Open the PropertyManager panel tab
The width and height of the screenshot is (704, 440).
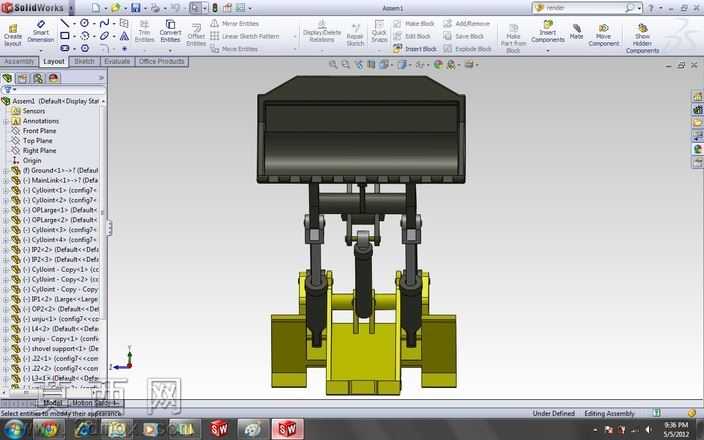(x=22, y=78)
